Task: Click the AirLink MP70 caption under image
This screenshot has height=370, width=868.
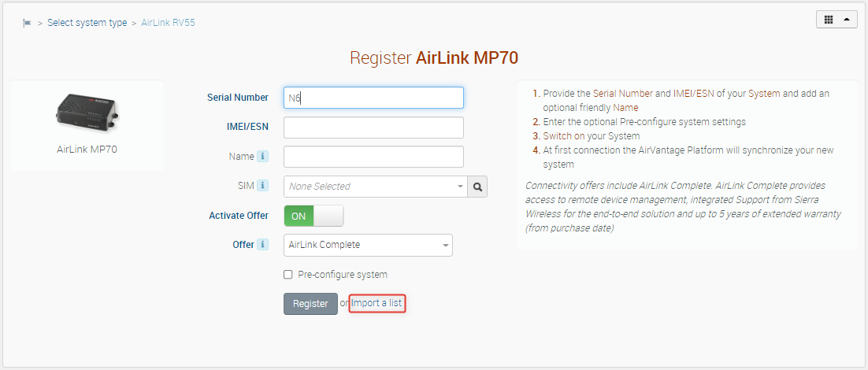Action: (x=87, y=148)
